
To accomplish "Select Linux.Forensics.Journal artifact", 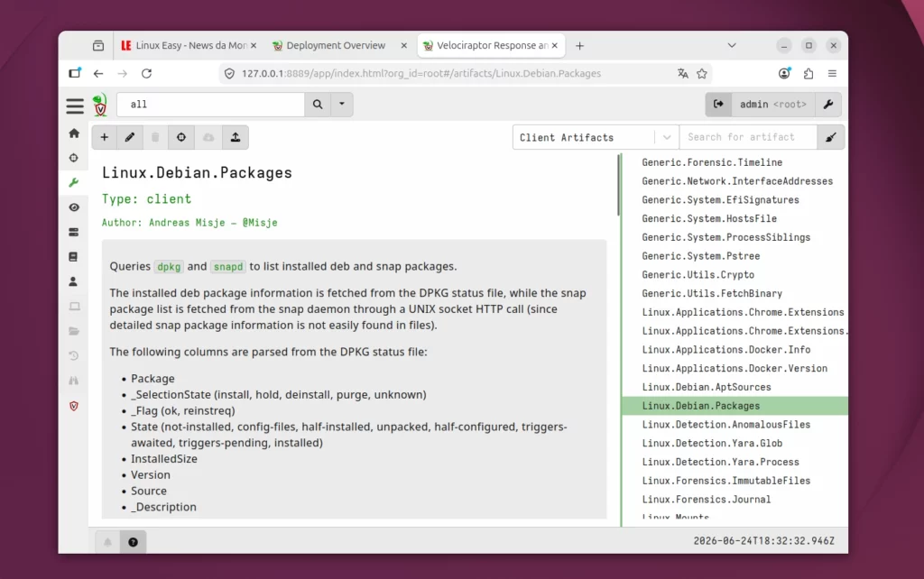I will pyautogui.click(x=706, y=500).
